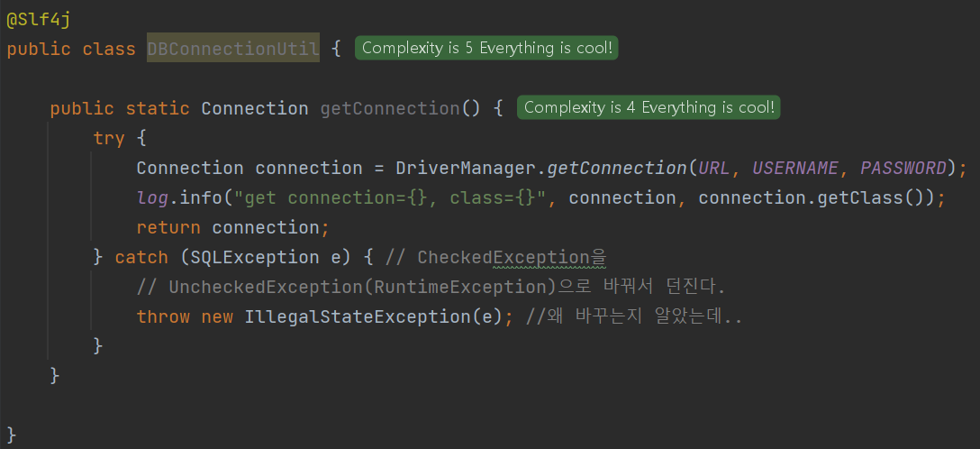The width and height of the screenshot is (980, 449).
Task: Click the PASSWORD constant argument
Action: 903,168
